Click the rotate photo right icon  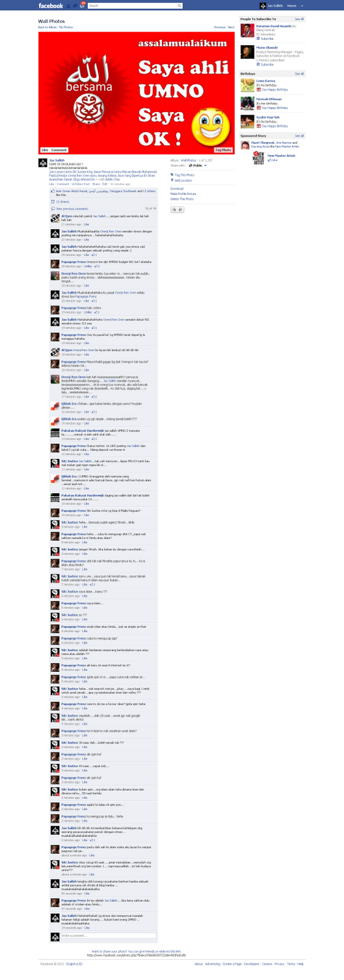point(180,209)
